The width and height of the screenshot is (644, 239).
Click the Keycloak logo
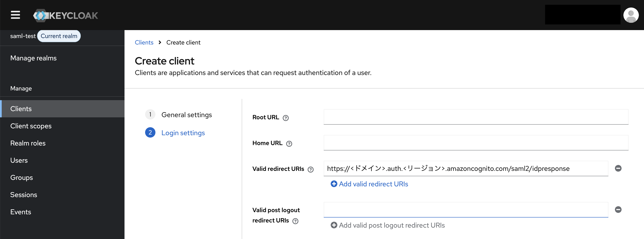click(x=65, y=15)
